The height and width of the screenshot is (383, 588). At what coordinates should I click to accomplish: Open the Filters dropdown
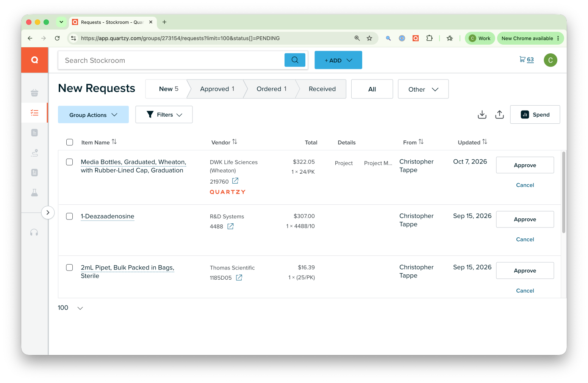[x=164, y=115]
